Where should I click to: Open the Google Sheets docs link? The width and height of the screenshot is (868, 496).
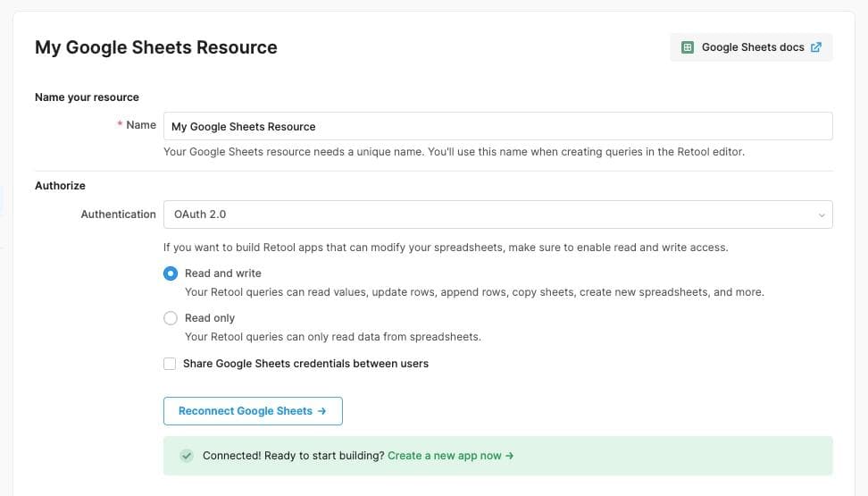pos(752,47)
